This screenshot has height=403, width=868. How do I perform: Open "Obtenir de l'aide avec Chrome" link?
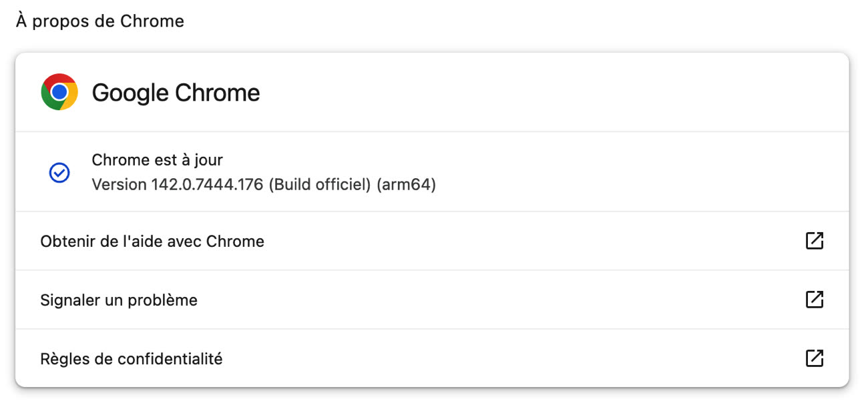152,242
